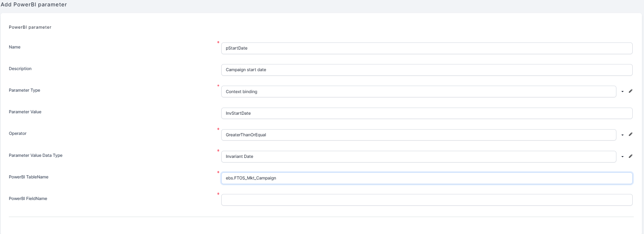Focus the empty PowerBI FieldName input
The image size is (644, 234).
click(x=427, y=200)
